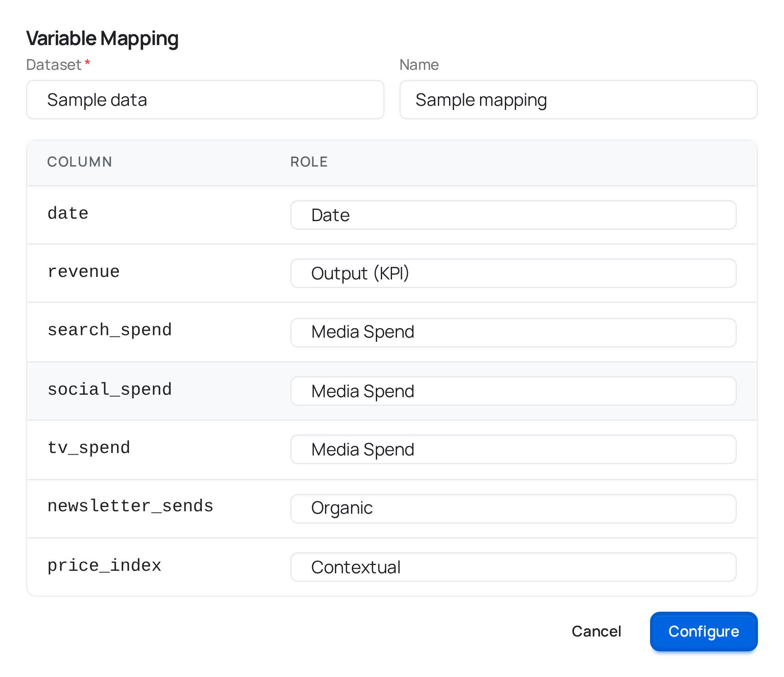Click the social_spend column name
The height and width of the screenshot is (677, 784).
click(110, 389)
